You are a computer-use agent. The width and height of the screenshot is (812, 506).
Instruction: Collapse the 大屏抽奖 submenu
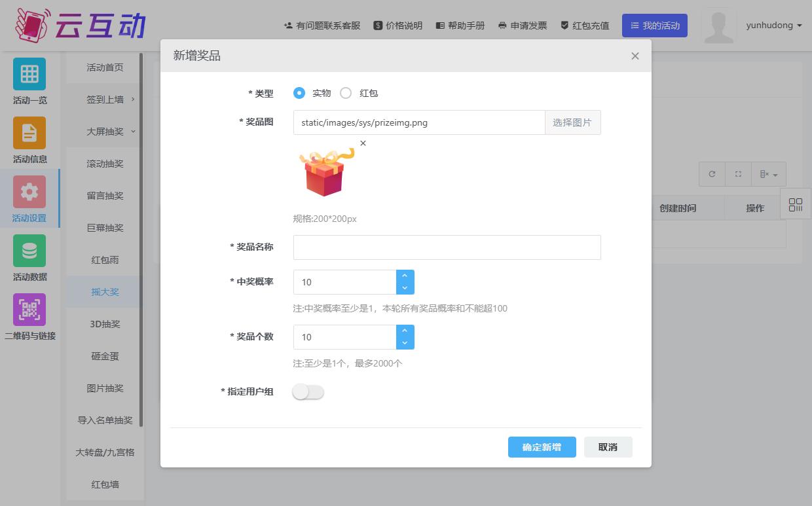coord(105,132)
